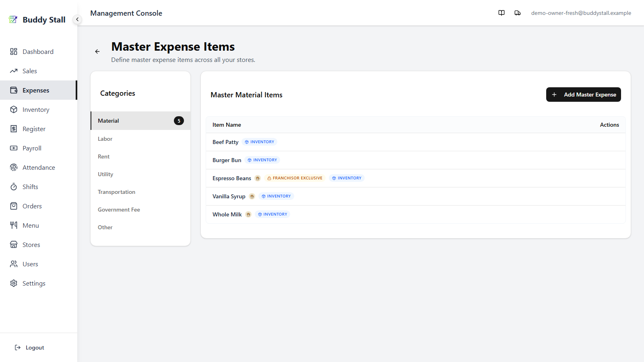Select the Government Fee category

tap(140, 210)
